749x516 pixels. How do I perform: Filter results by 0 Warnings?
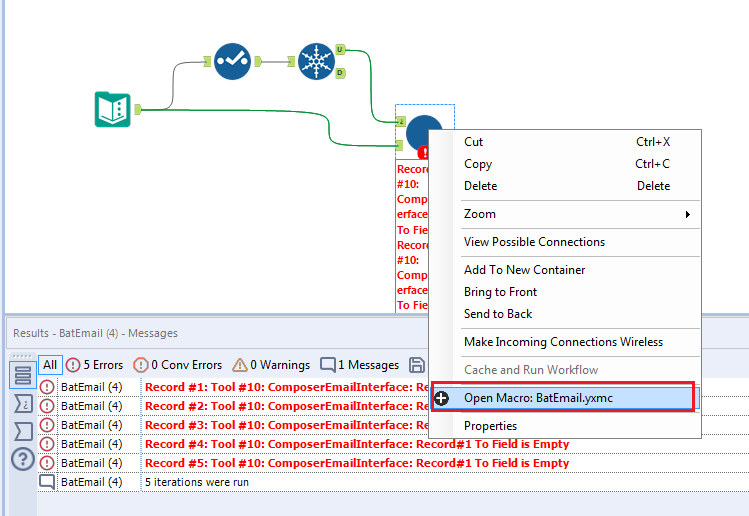coord(271,365)
